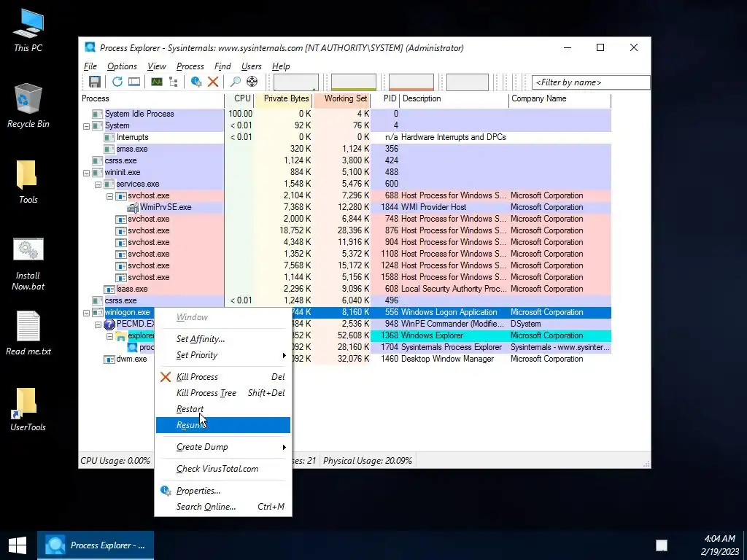Choose Set Affinity from context menu
747x560 pixels.
point(223,339)
